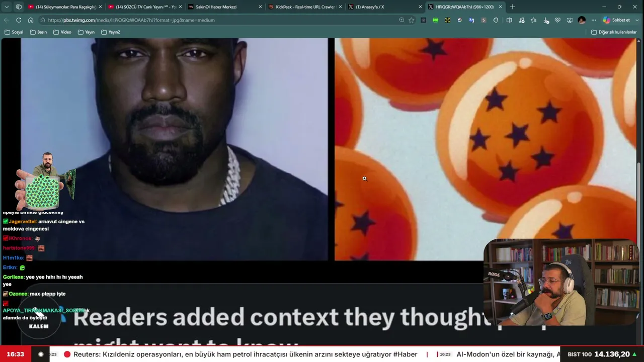Image resolution: width=644 pixels, height=362 pixels.
Task: Click the 16:33 clock on ticker
Action: [16, 354]
